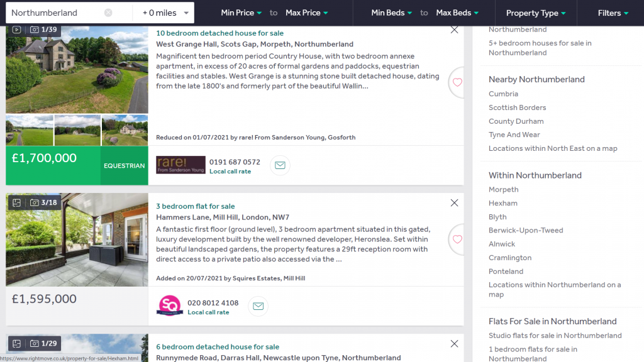The image size is (644, 362).
Task: Open the Property Type menu
Action: [x=536, y=13]
